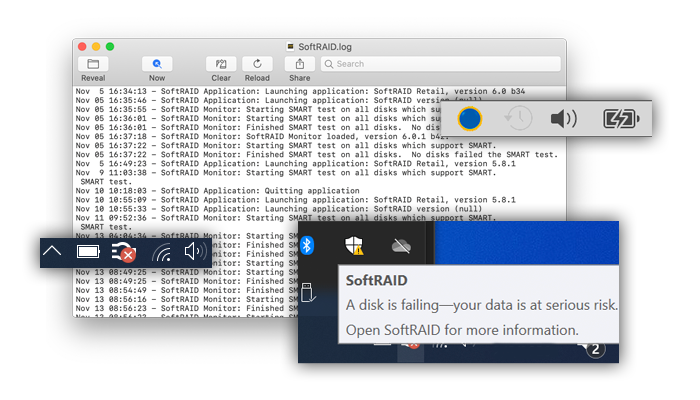Open Bluetooth icon in tray overflow

pos(307,245)
